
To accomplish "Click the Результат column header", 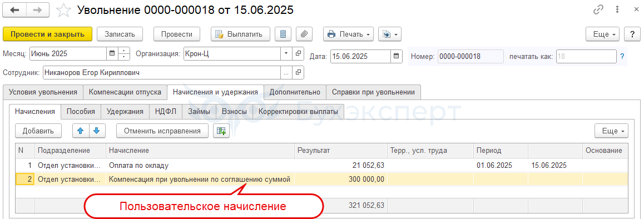I will pos(341,151).
